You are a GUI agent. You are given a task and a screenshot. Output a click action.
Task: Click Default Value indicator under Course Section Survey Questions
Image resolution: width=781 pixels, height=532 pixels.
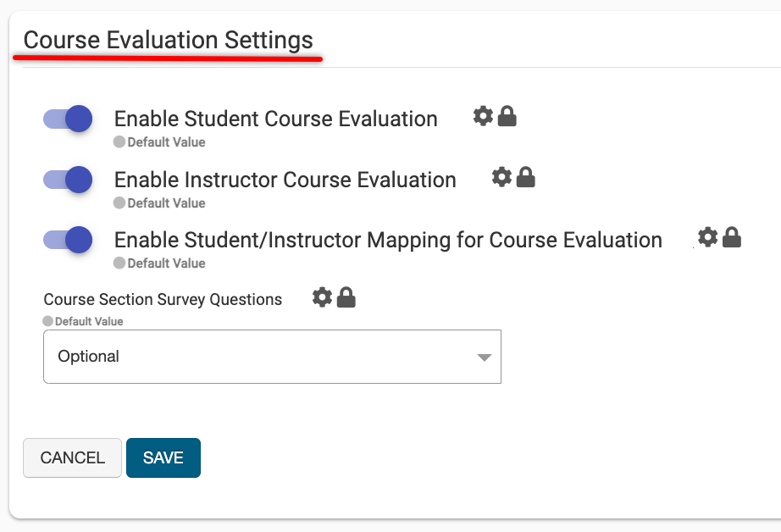[x=84, y=322]
